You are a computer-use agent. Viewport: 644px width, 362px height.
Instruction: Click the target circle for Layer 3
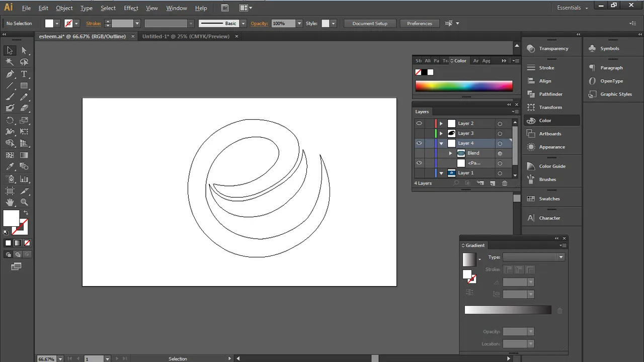click(500, 134)
